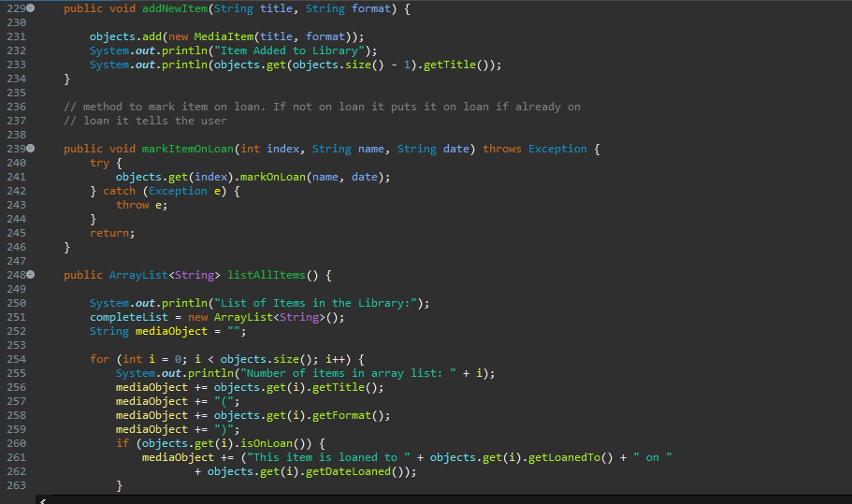Image resolution: width=852 pixels, height=504 pixels.
Task: Click 'catch' keyword on line 242
Action: [x=119, y=191]
